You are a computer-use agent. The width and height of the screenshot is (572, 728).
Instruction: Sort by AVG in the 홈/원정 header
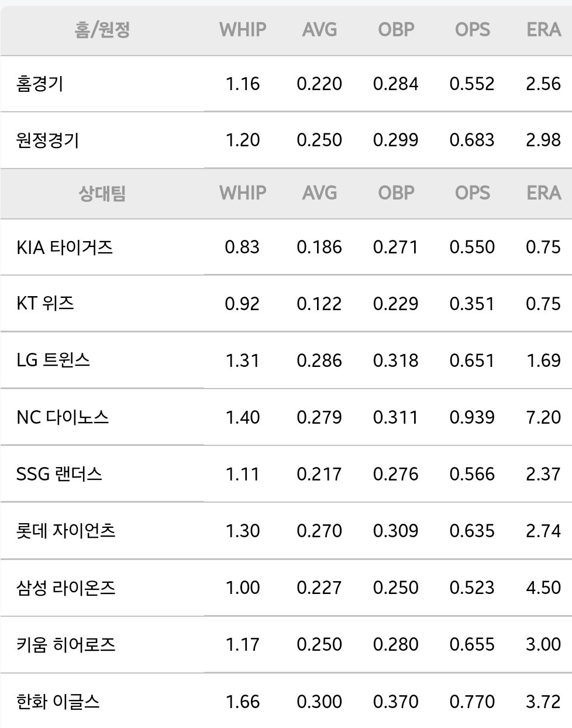(319, 29)
